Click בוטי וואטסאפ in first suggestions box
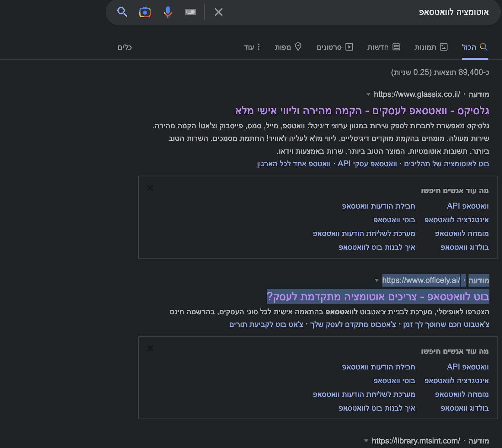The height and width of the screenshot is (448, 502). pyautogui.click(x=394, y=220)
